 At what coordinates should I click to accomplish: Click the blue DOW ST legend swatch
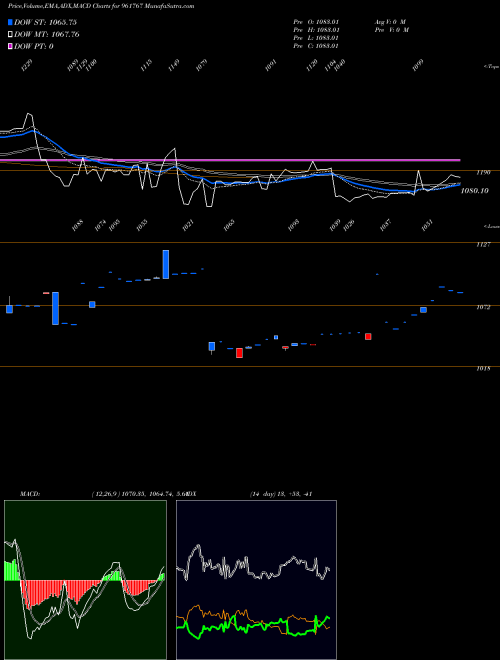pyautogui.click(x=10, y=22)
